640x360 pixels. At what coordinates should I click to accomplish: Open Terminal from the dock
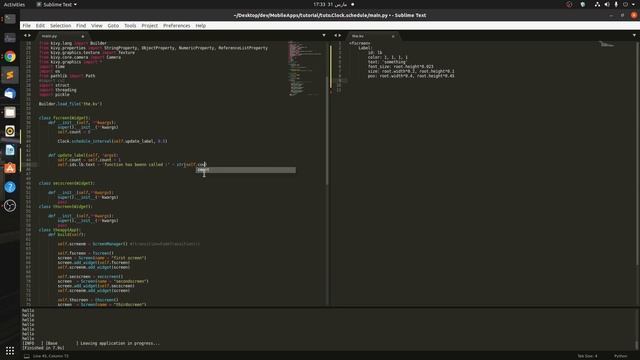(x=10, y=19)
